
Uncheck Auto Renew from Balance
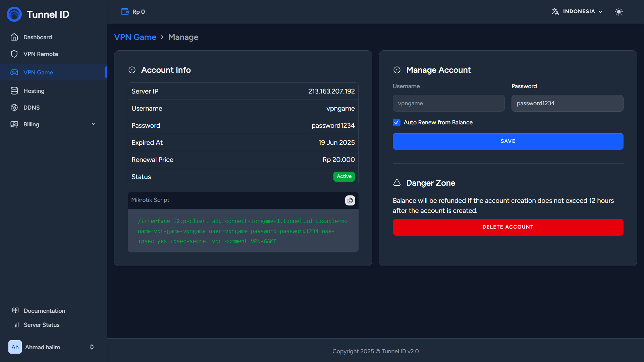point(396,123)
